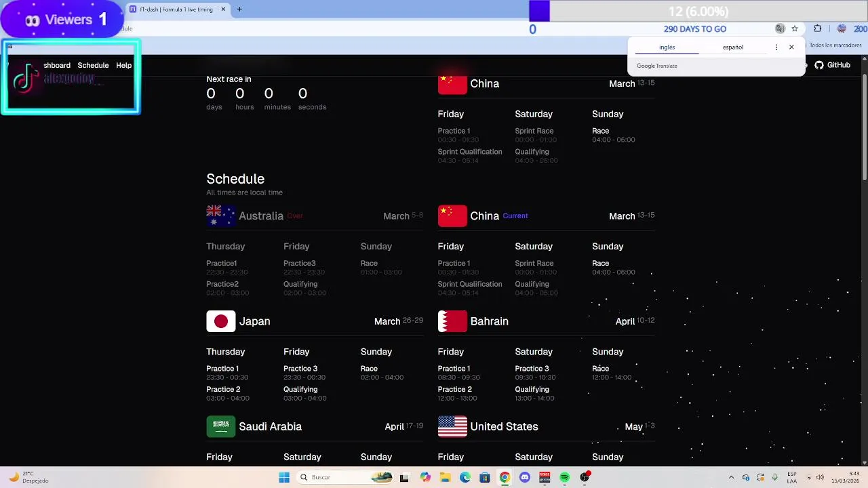Click Japan Friday Qualifying entry
This screenshot has height=488, width=868.
(304, 394)
